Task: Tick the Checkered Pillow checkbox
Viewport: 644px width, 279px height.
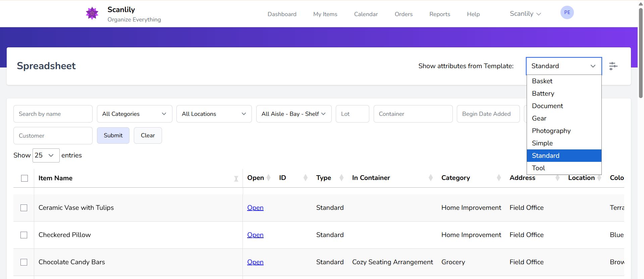Action: coord(24,235)
